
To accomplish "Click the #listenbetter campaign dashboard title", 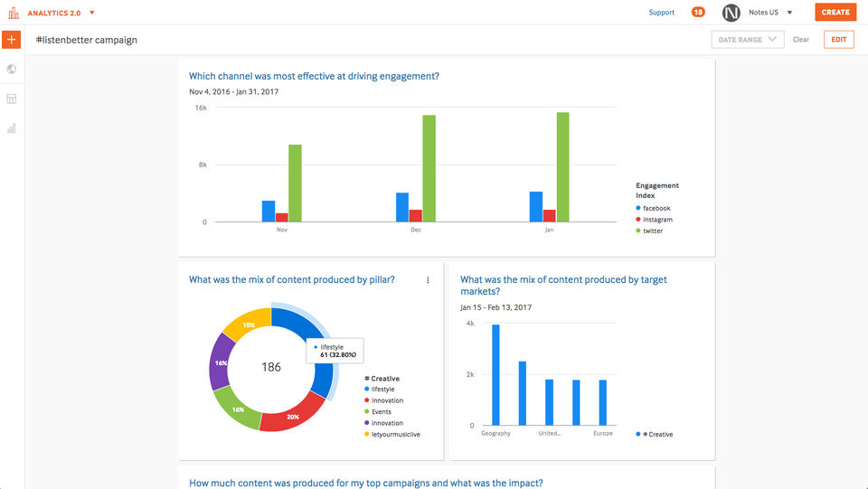I will (x=87, y=40).
